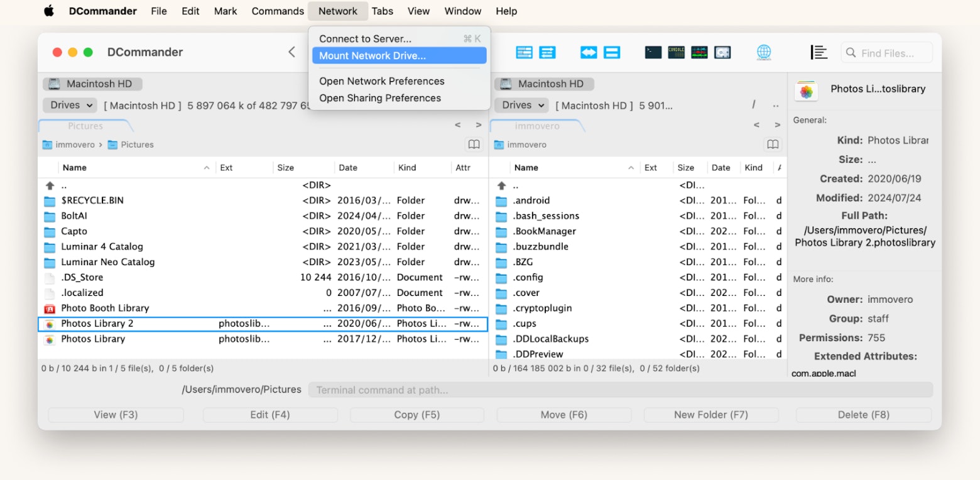Focus the Terminal command at path field
Viewport: 980px width, 480px height.
pyautogui.click(x=621, y=390)
